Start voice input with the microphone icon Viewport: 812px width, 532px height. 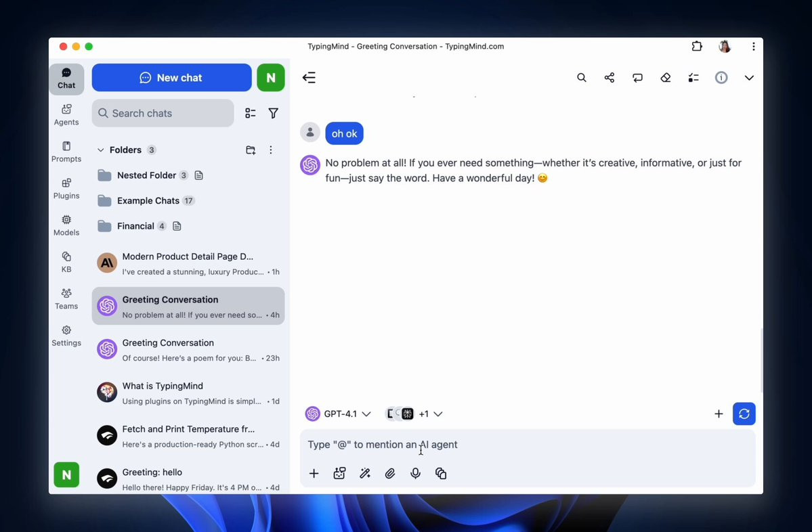point(415,474)
